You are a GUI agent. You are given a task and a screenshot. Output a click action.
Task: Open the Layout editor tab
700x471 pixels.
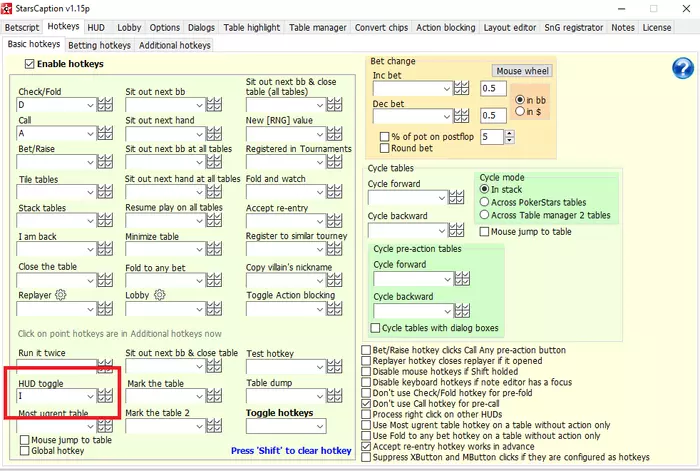click(510, 28)
